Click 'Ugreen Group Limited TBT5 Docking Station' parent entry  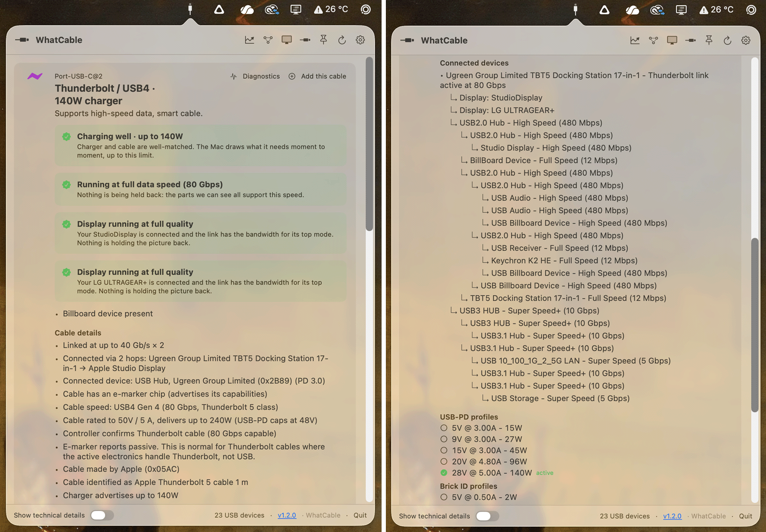(x=574, y=80)
